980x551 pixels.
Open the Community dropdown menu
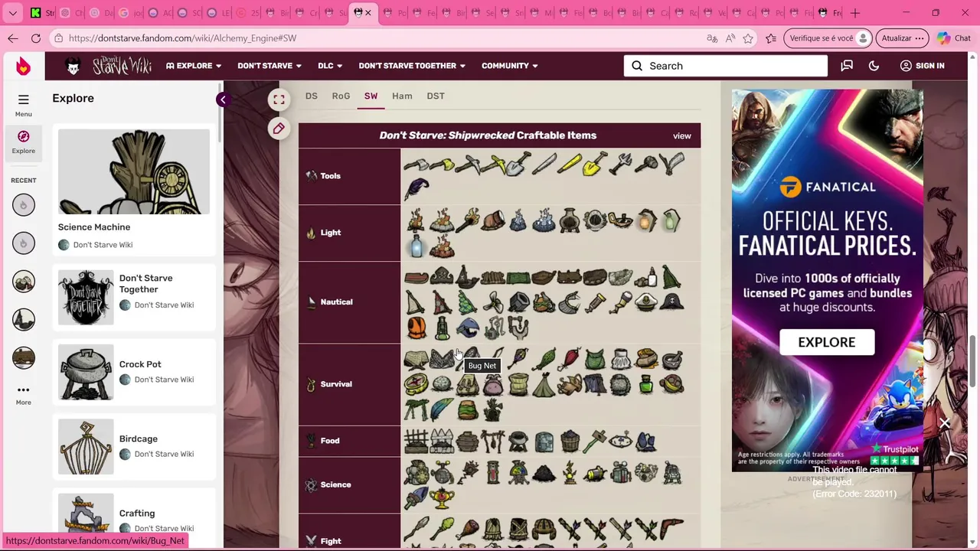(x=510, y=66)
